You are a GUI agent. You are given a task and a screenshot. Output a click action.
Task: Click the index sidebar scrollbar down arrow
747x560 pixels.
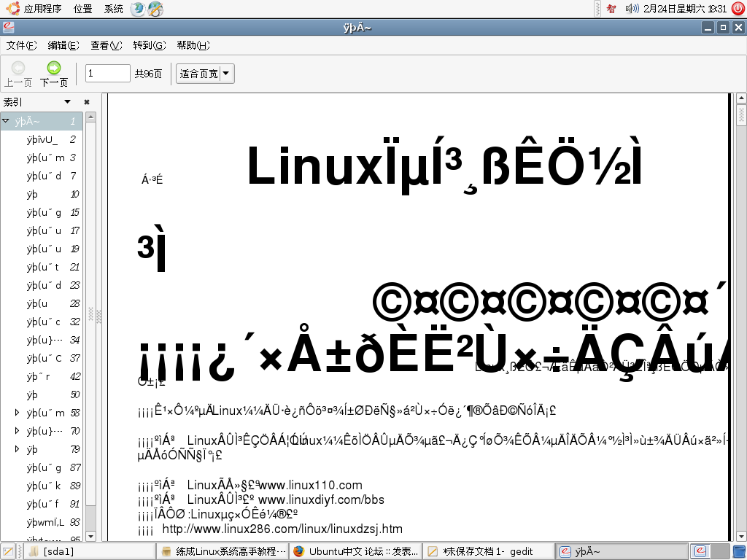pos(90,536)
